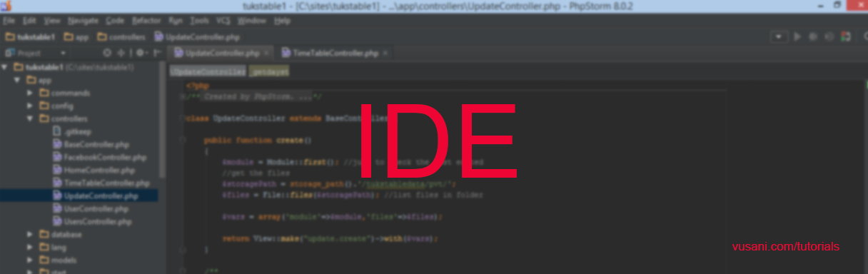This screenshot has width=868, height=274.
Task: Open the run configuration dropdown
Action: 779,36
